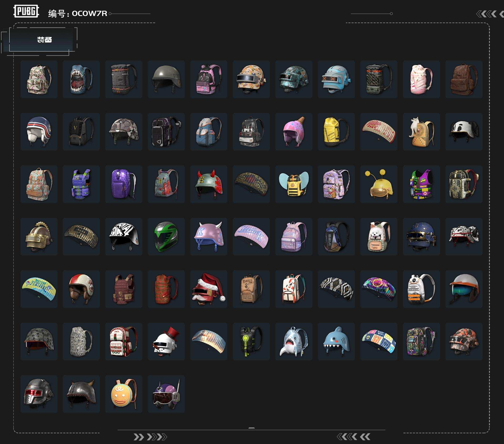Select the white helmet with teal ski goggles
The width and height of the screenshot is (504, 444).
click(x=464, y=289)
